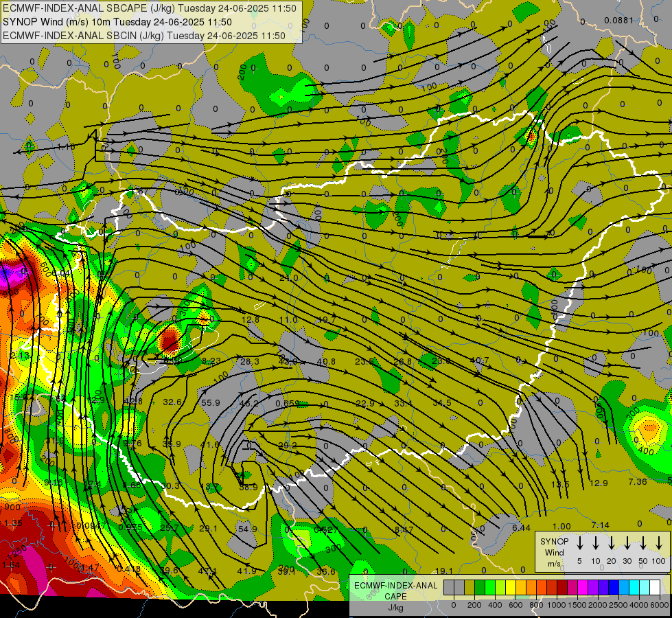The height and width of the screenshot is (618, 672).
Task: Click the map value 47.1
Action: (207, 571)
